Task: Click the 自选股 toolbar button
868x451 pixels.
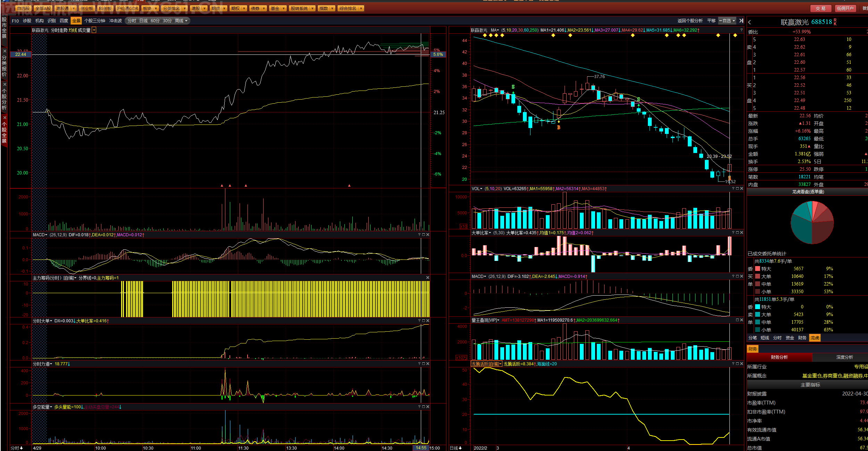Action: pyautogui.click(x=23, y=8)
